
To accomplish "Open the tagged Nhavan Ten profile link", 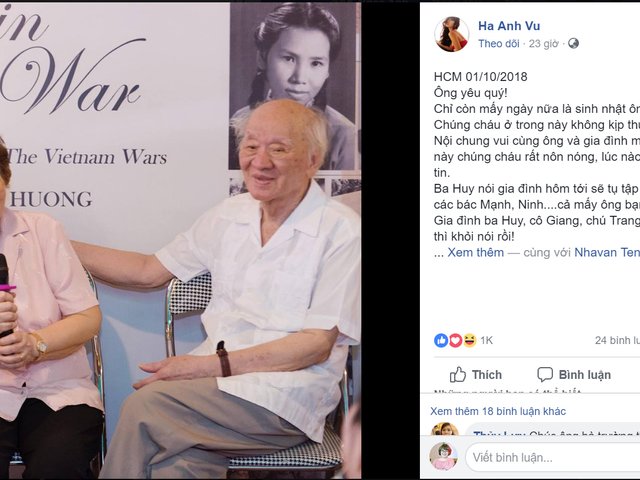I will (607, 252).
